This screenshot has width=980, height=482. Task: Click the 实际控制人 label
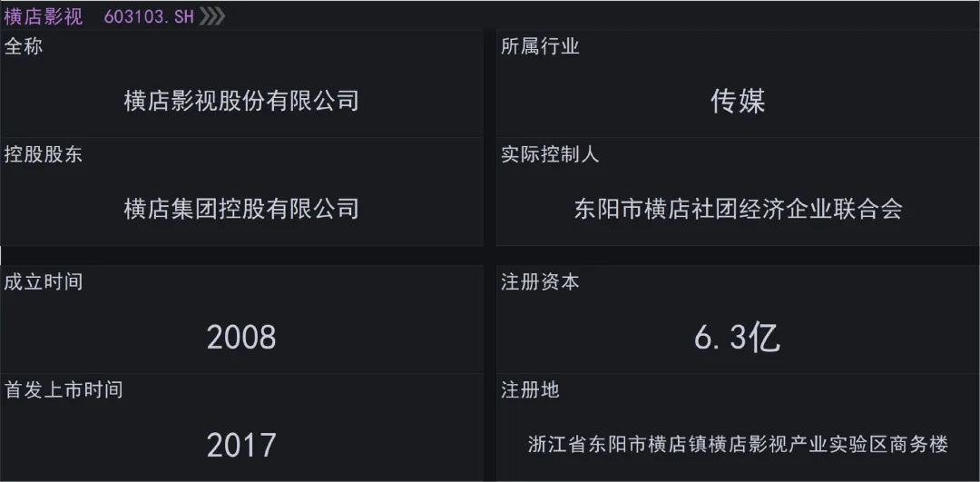[550, 155]
